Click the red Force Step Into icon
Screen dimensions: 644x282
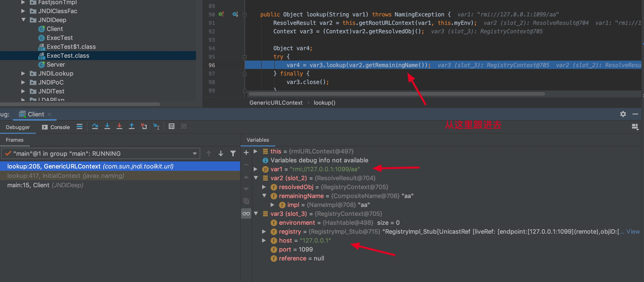pyautogui.click(x=119, y=126)
